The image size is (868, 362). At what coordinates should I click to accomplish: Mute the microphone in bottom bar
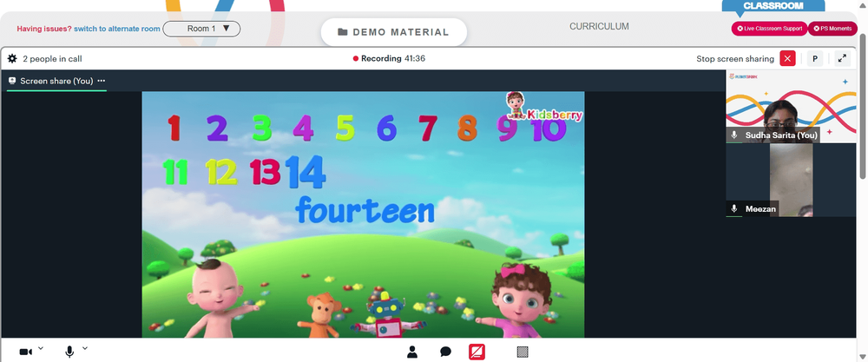coord(69,352)
